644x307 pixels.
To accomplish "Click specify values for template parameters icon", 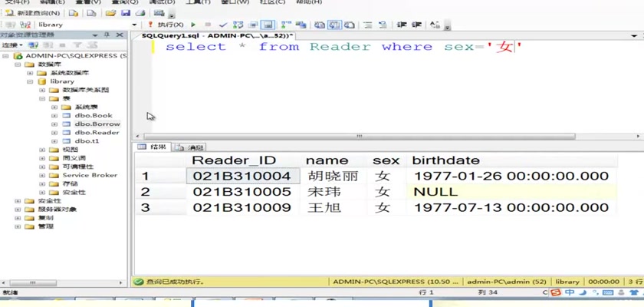I will pyautogui.click(x=435, y=25).
